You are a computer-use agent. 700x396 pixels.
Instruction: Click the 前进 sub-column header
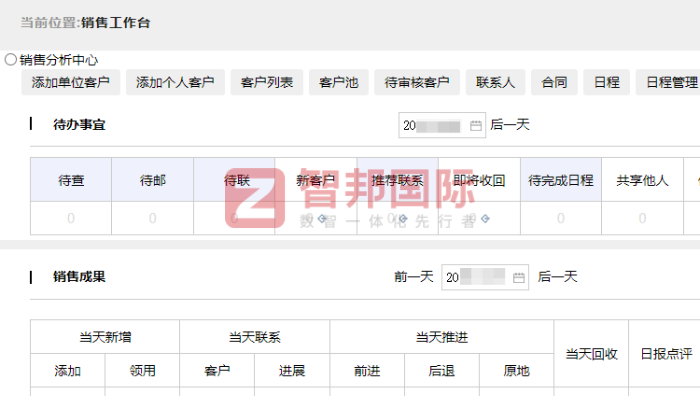tap(367, 371)
